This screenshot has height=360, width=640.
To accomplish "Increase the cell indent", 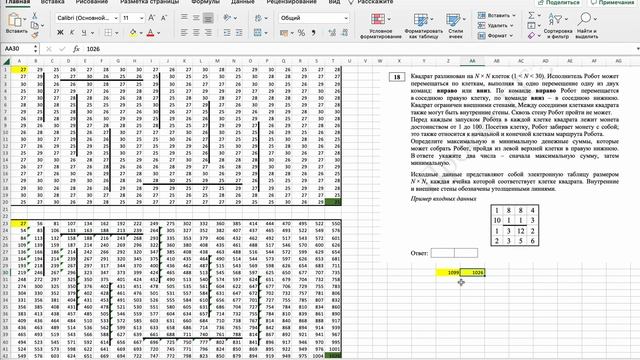I will (x=239, y=33).
